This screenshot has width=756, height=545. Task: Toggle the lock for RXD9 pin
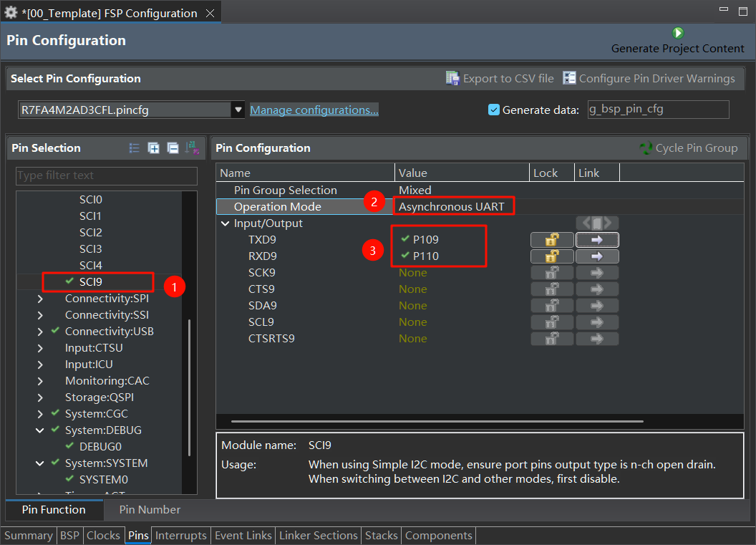[x=552, y=256]
